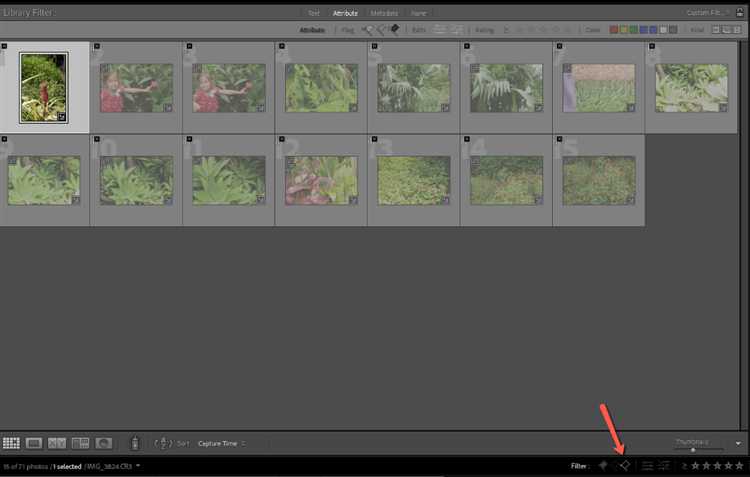
Task: Open dropdown arrow after IMG_3824.CR3 filename
Action: pyautogui.click(x=138, y=466)
